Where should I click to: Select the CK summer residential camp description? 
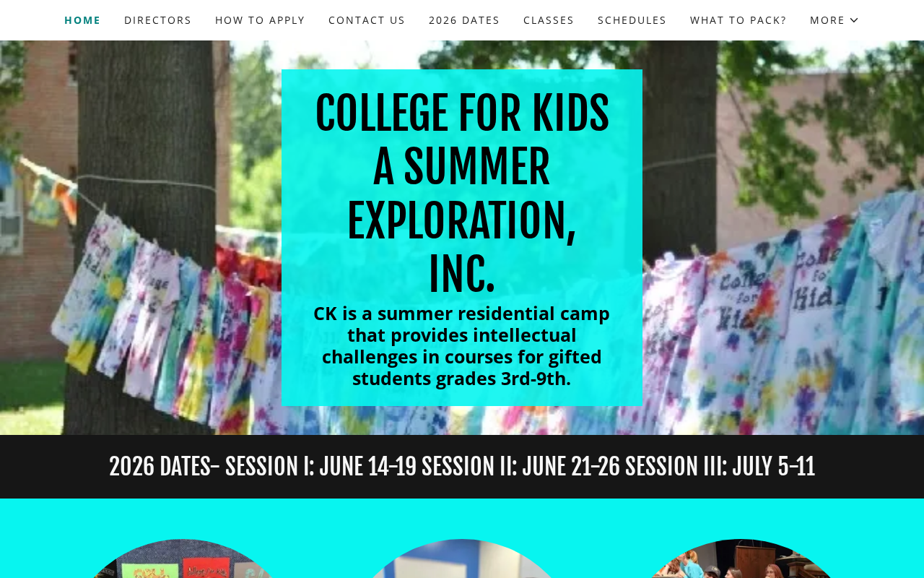click(x=462, y=346)
